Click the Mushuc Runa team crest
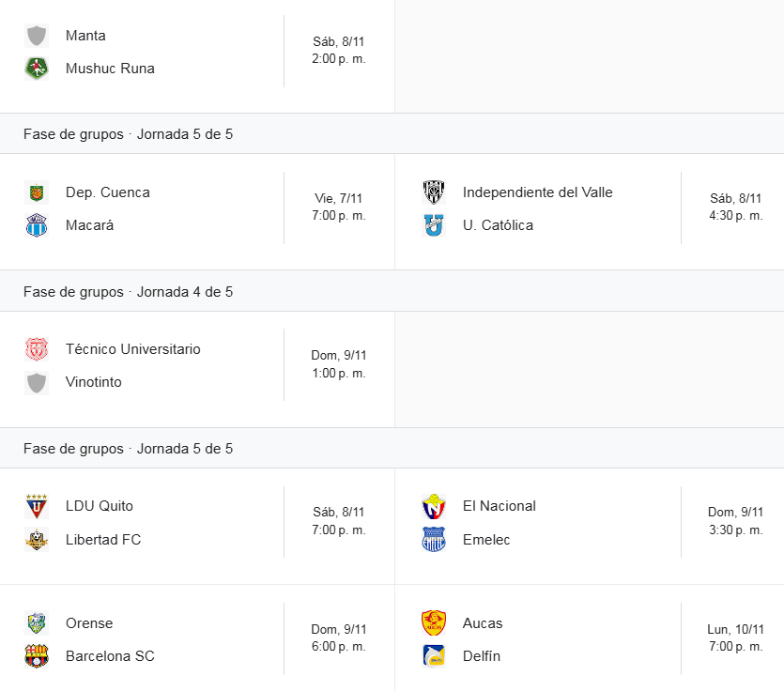The width and height of the screenshot is (784, 691). coord(37,69)
